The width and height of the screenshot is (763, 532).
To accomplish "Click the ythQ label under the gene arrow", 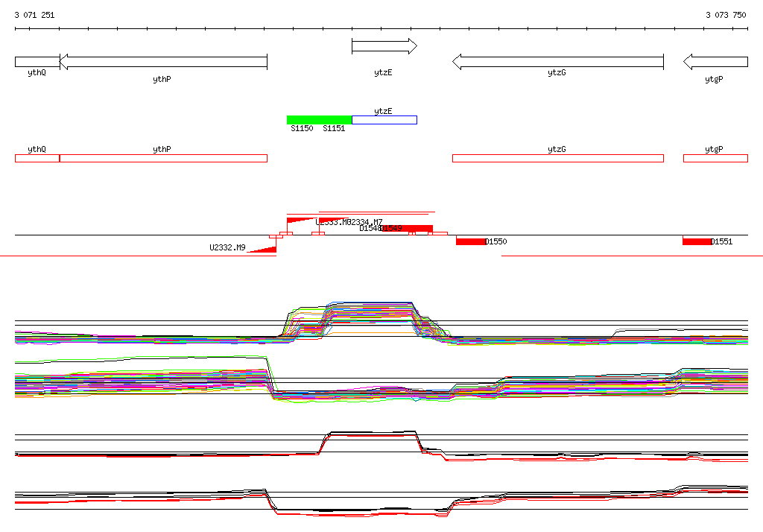I will pyautogui.click(x=37, y=72).
